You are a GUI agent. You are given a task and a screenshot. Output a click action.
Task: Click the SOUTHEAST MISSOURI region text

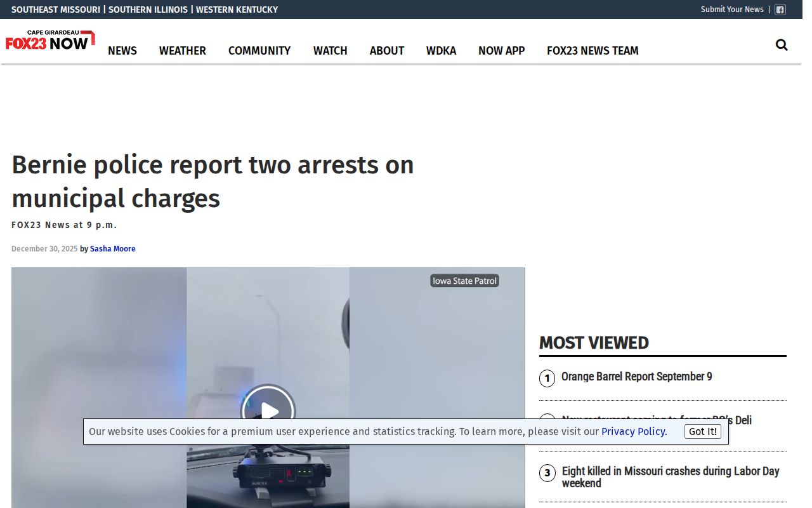pos(56,10)
